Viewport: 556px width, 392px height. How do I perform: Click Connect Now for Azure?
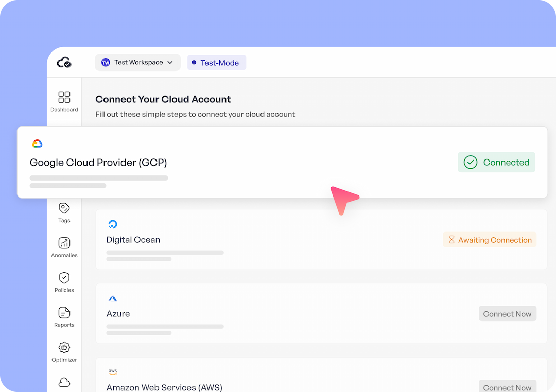(508, 314)
